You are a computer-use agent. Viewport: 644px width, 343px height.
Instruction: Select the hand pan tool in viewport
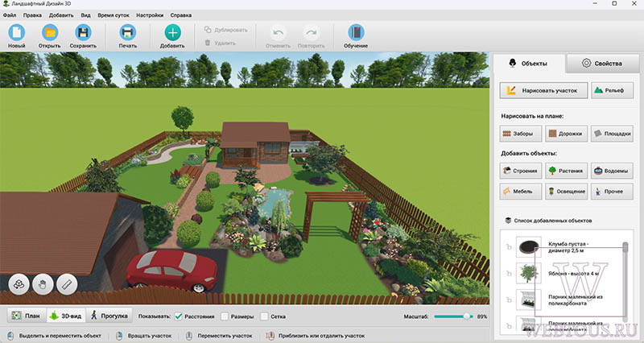coord(43,284)
